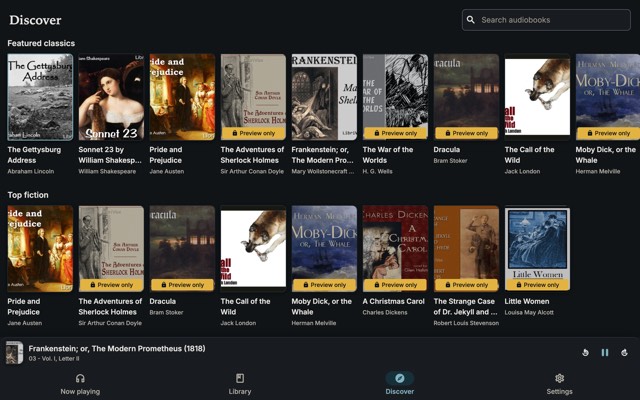Skip forward with the forward-seek icon
The height and width of the screenshot is (400, 640).
[x=624, y=352]
